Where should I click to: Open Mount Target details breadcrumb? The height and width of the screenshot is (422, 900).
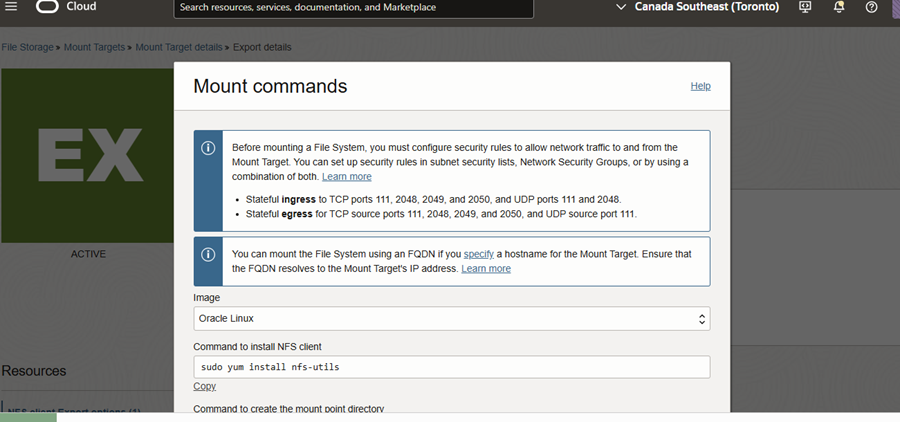tap(181, 47)
